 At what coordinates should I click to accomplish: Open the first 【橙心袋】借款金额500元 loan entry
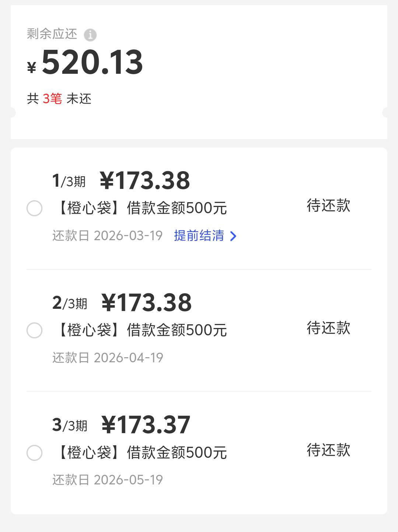(x=142, y=208)
